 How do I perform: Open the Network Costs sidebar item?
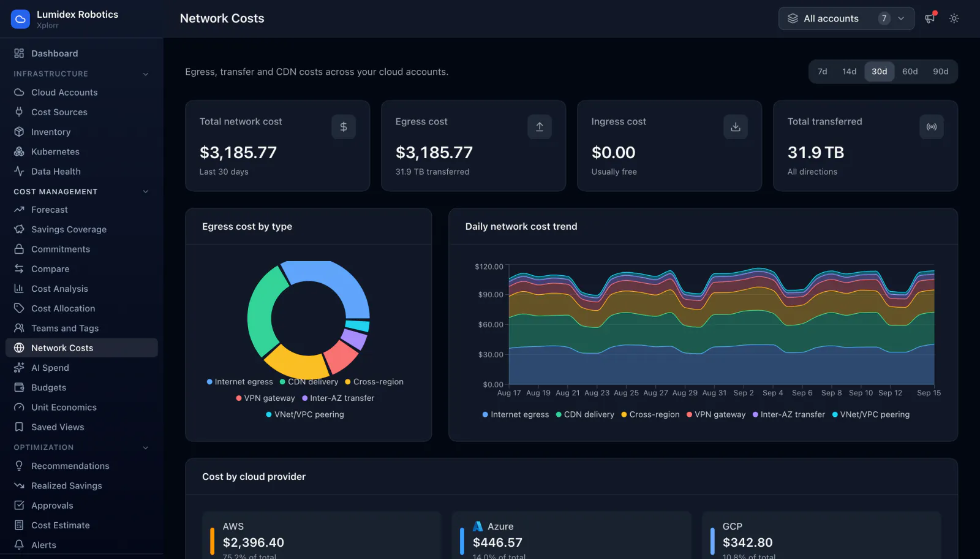pos(81,348)
